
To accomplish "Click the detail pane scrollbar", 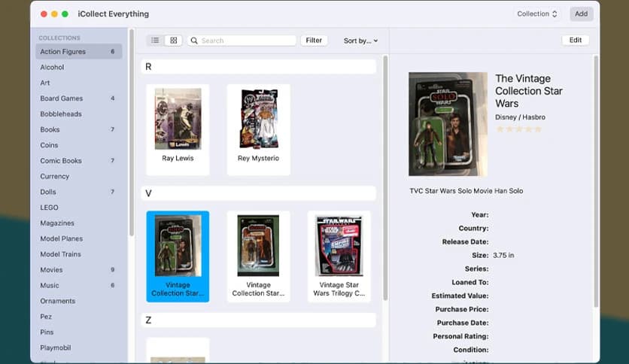I will point(596,181).
